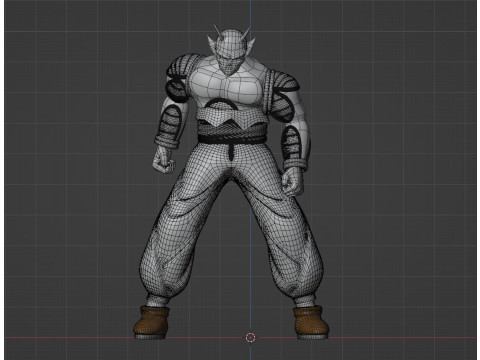
Task: Select the character's head mesh with antennae
Action: pyautogui.click(x=231, y=51)
